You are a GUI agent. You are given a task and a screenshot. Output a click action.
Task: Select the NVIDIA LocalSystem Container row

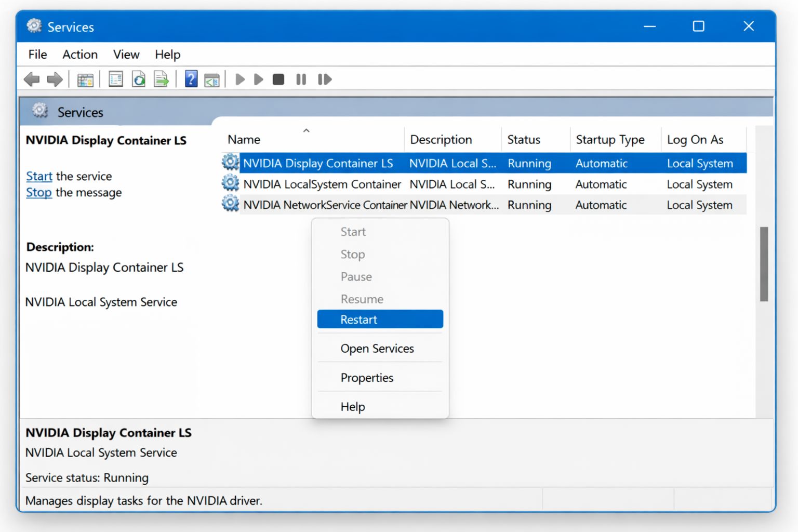point(322,184)
